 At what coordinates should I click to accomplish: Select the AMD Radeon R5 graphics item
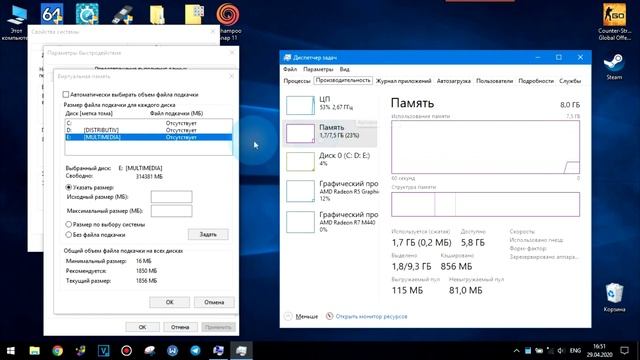[x=330, y=191]
